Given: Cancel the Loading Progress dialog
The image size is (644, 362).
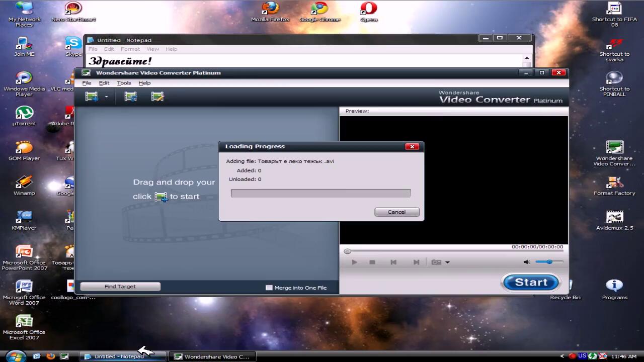Looking at the screenshot, I should [x=396, y=212].
